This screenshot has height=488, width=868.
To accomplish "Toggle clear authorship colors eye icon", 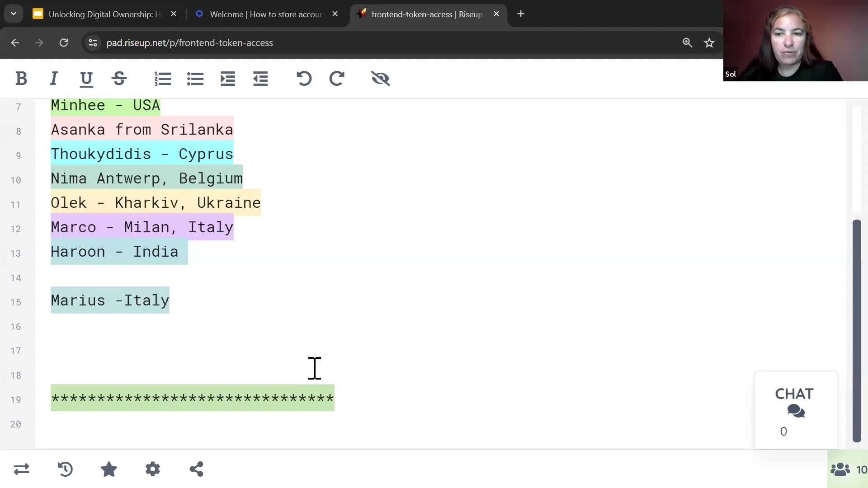I will pos(380,79).
